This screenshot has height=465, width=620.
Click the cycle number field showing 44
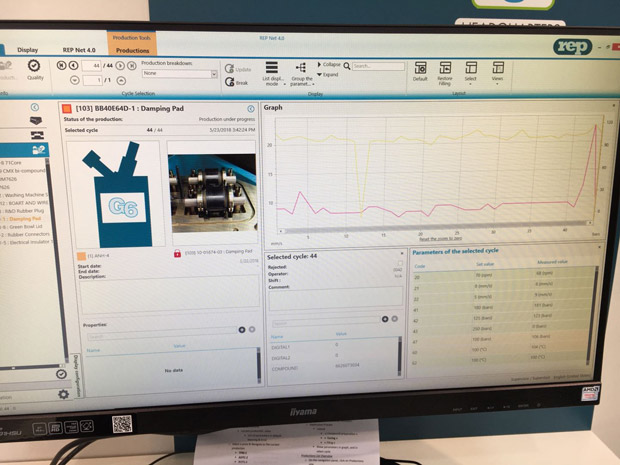coord(91,66)
